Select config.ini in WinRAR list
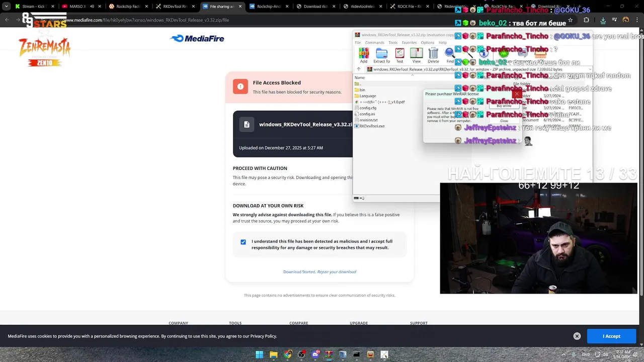 point(364,114)
